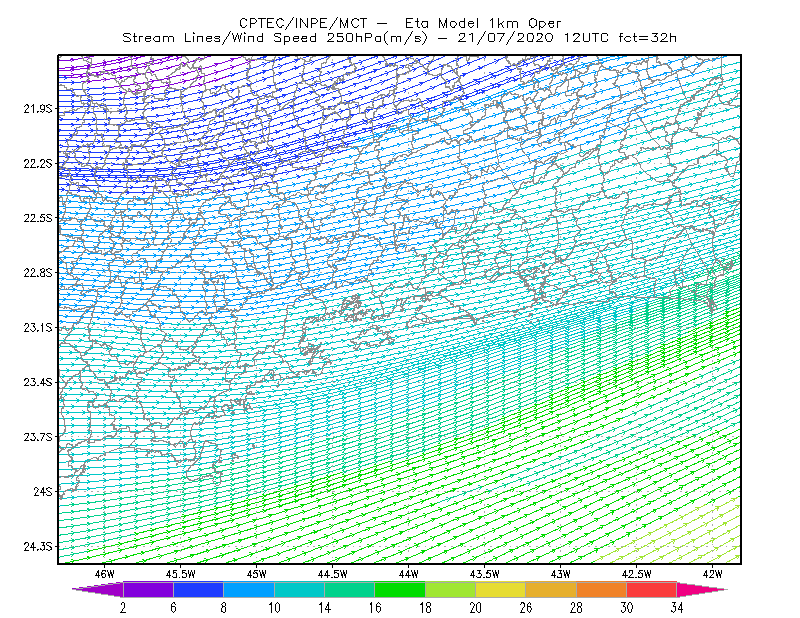Viewport: 800px width, 618px height.
Task: Click the '44.5W' longitude label
Action: pyautogui.click(x=333, y=574)
